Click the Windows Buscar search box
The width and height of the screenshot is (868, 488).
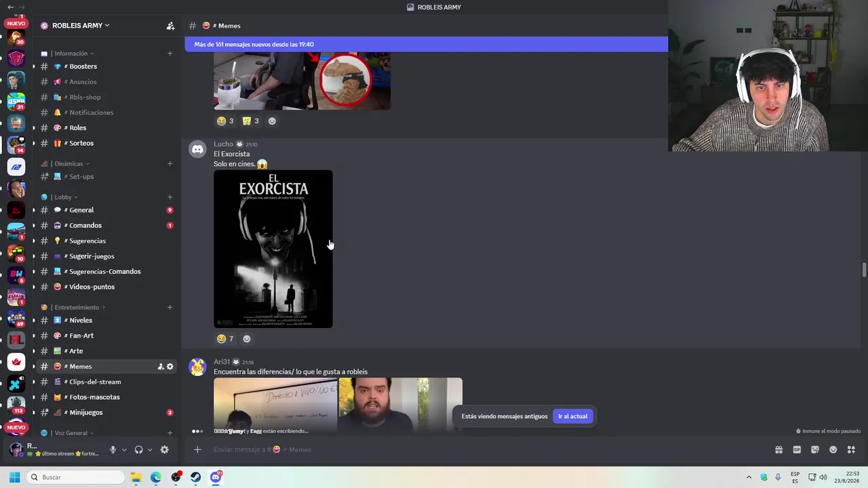pyautogui.click(x=75, y=477)
